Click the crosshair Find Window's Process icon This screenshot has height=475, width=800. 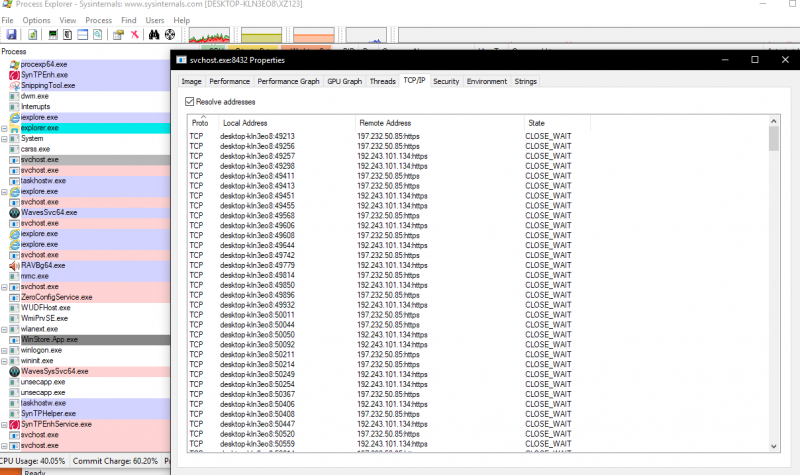[170, 35]
